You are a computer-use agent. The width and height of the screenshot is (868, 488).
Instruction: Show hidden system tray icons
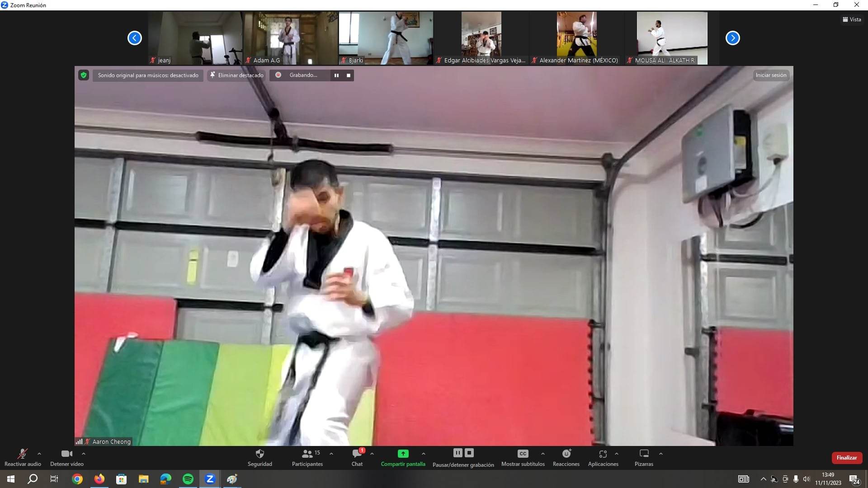coord(764,479)
